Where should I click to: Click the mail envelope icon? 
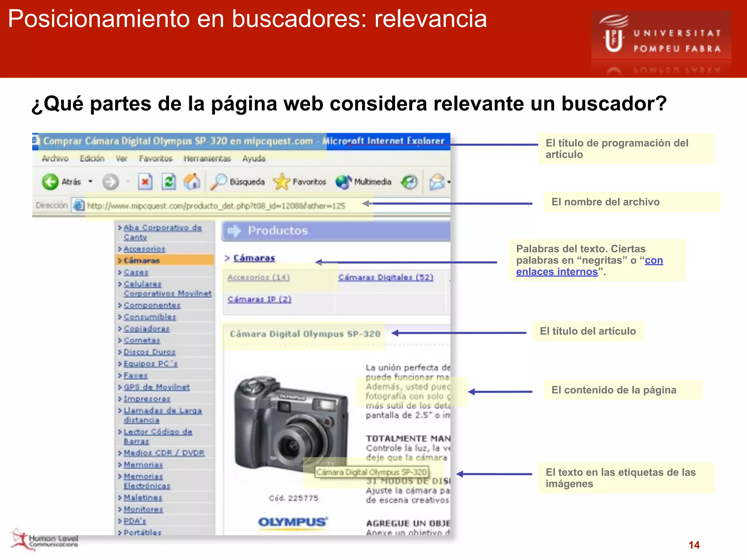point(437,182)
